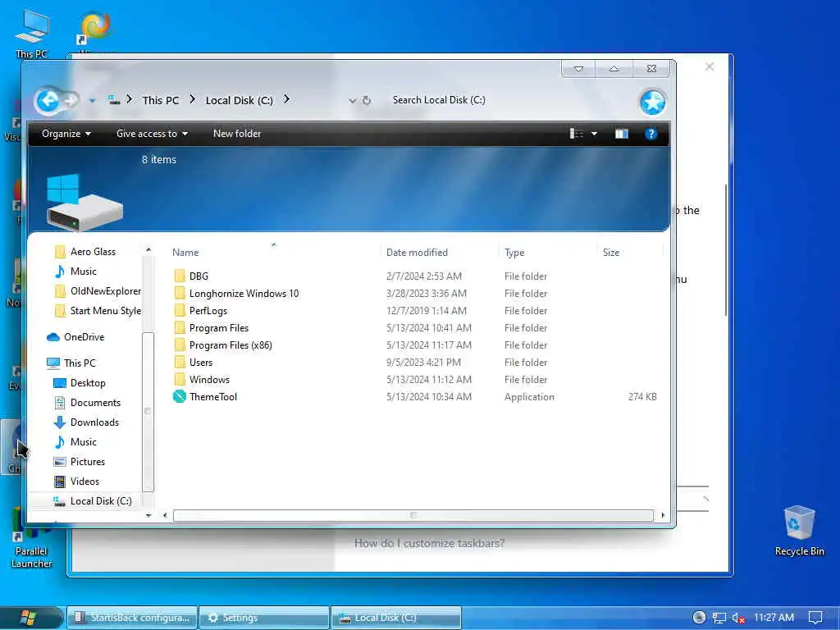
Task: Open Explorer help
Action: pyautogui.click(x=651, y=134)
